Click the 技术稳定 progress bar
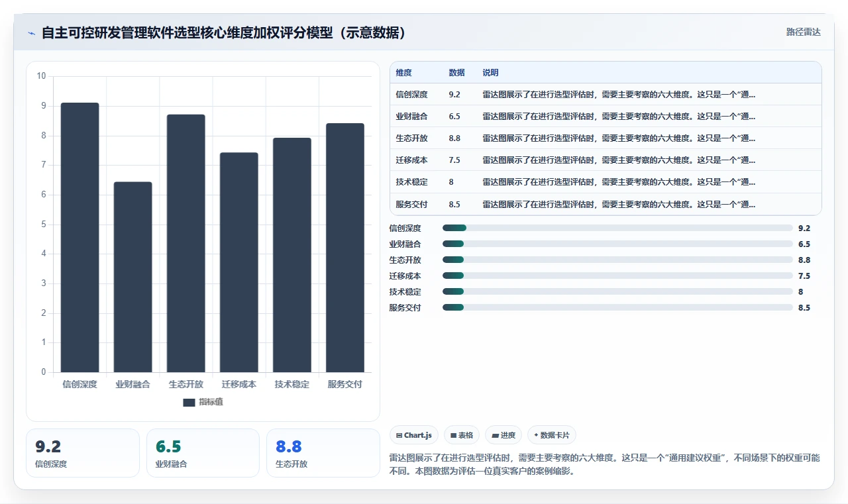 pos(617,291)
